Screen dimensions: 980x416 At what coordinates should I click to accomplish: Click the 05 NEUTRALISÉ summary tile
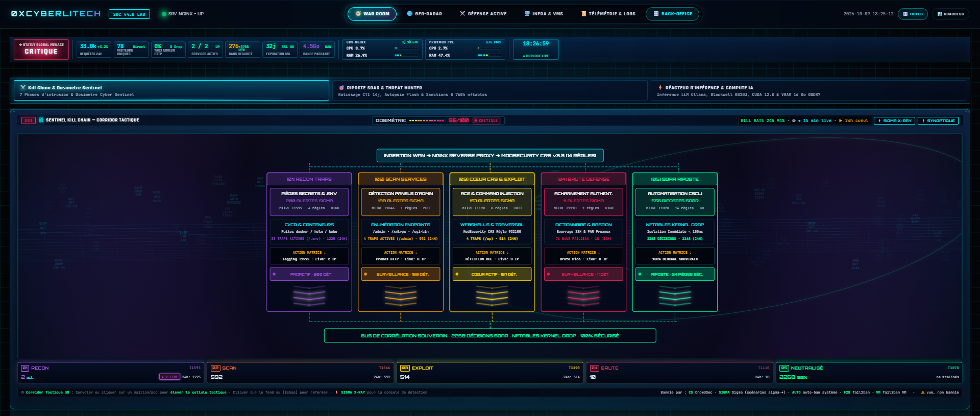pos(869,373)
